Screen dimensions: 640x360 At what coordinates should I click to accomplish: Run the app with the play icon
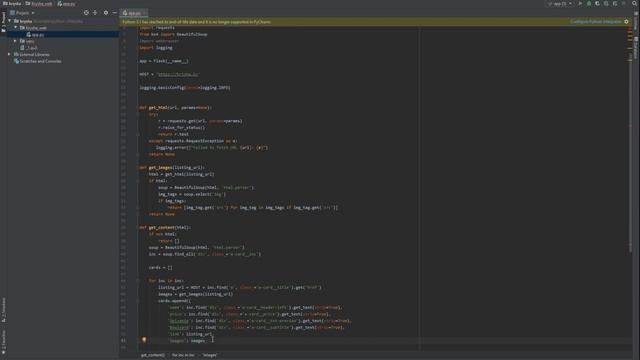580,4
